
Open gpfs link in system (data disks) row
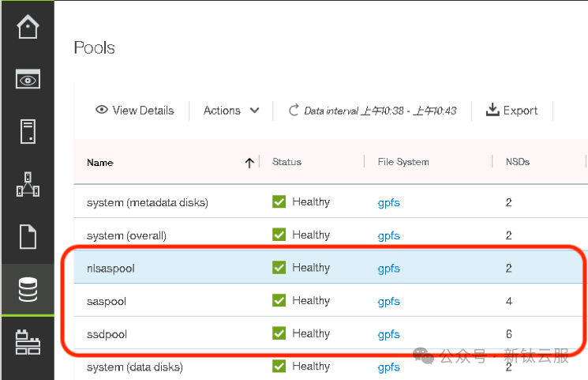389,367
